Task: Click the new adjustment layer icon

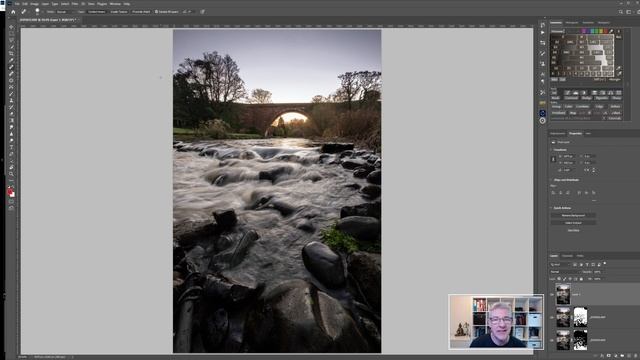Action: 616,356
